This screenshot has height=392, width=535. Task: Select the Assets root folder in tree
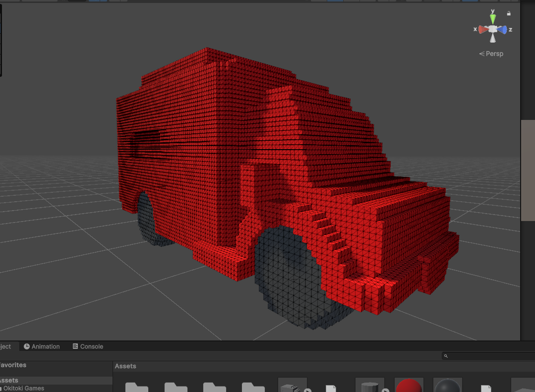(9, 381)
